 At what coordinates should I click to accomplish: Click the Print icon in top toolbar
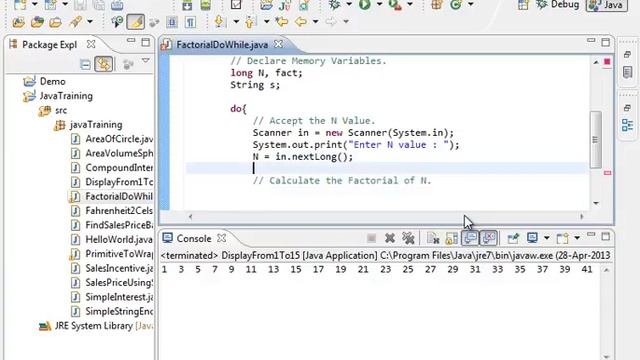117,5
